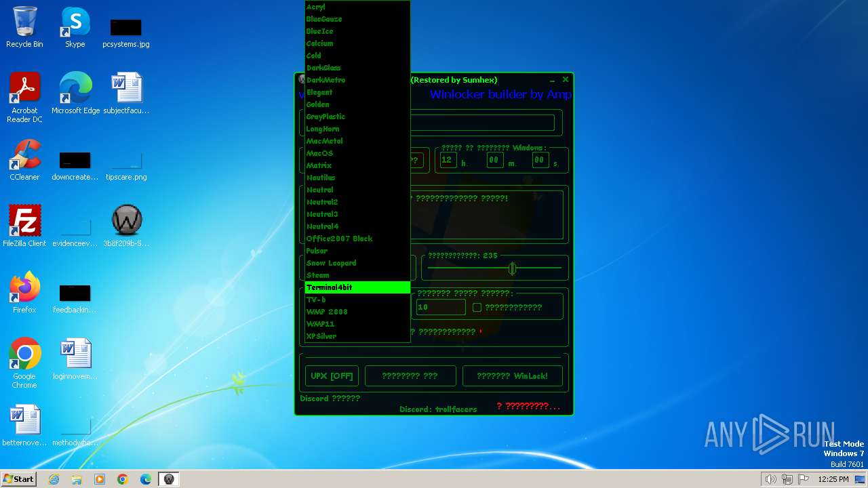Image resolution: width=868 pixels, height=488 pixels.
Task: Tick the checkbox next to the 10 field
Action: tap(477, 307)
